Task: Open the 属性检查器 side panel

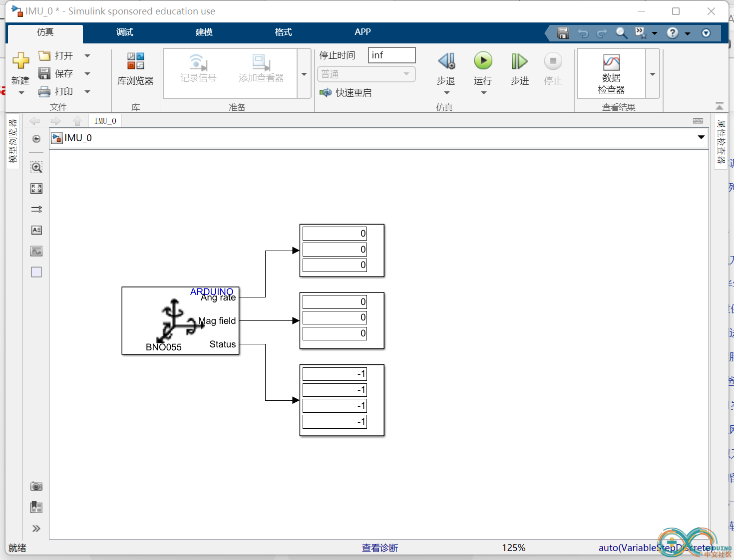Action: [721, 142]
